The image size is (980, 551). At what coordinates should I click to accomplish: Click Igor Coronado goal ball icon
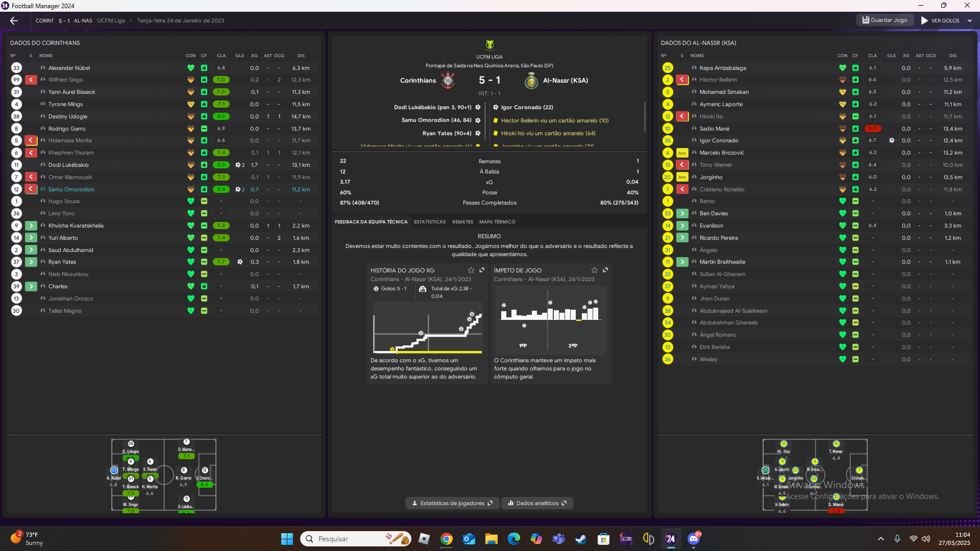(892, 140)
